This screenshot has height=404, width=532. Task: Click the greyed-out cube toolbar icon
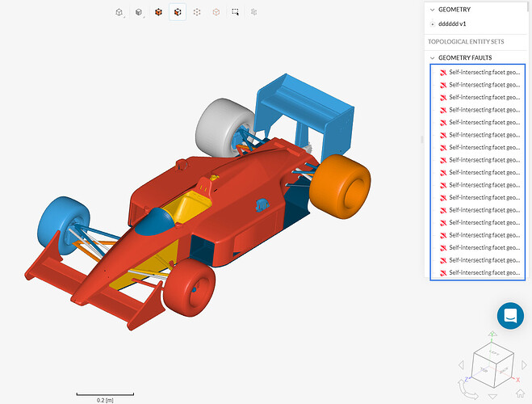(253, 12)
